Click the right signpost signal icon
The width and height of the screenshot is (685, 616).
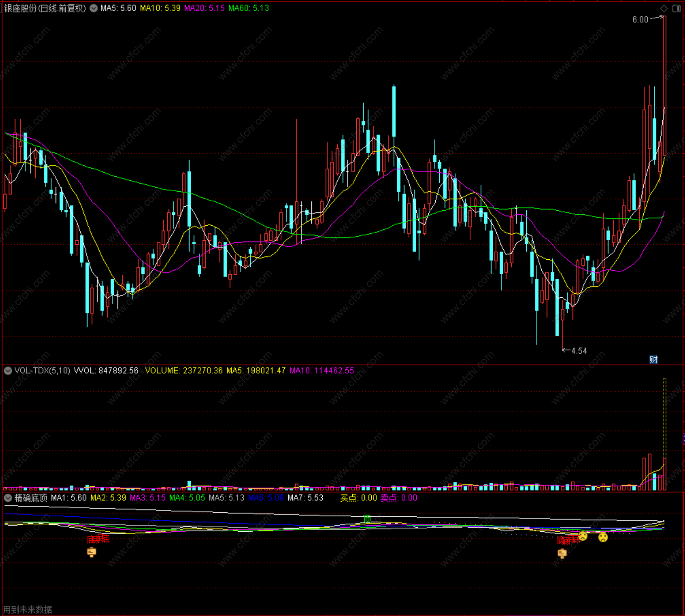562,553
